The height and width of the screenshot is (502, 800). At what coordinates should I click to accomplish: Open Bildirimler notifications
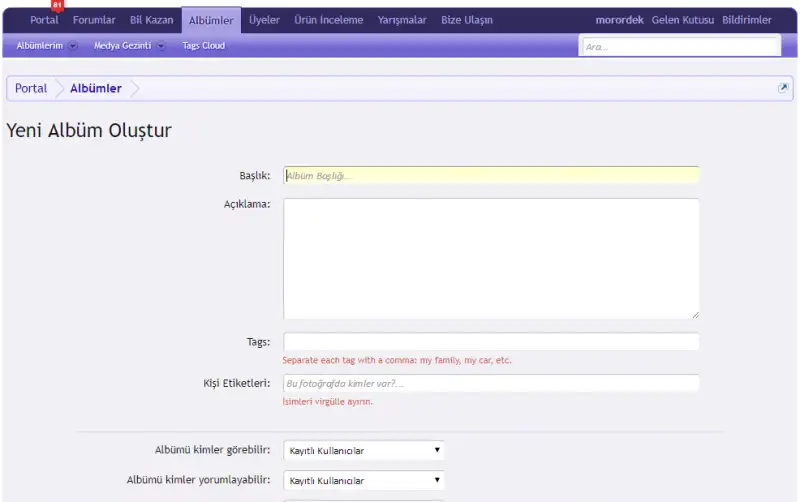pyautogui.click(x=746, y=20)
